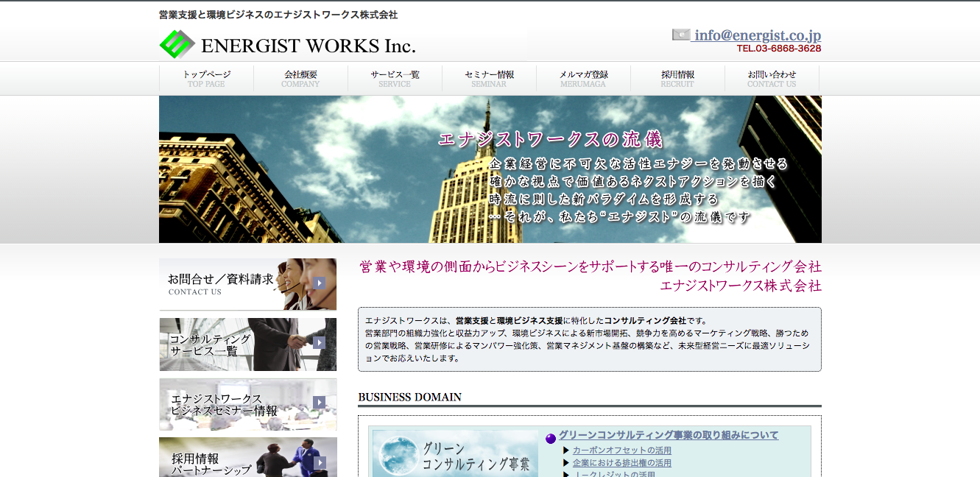The width and height of the screenshot is (980, 477).
Task: Click エナジストワークスは、営業支援と intro paragraph
Action: click(x=589, y=339)
